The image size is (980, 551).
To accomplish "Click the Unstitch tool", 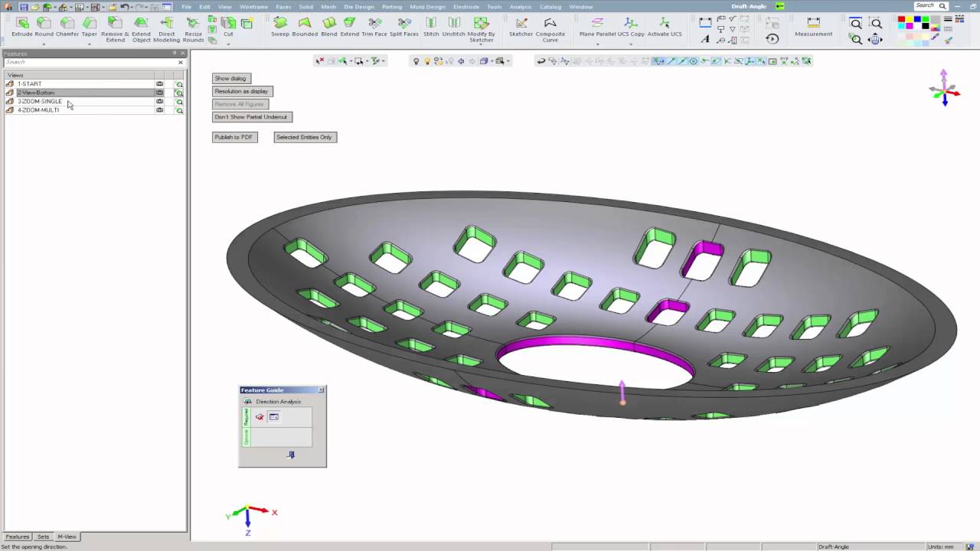I will pyautogui.click(x=453, y=28).
